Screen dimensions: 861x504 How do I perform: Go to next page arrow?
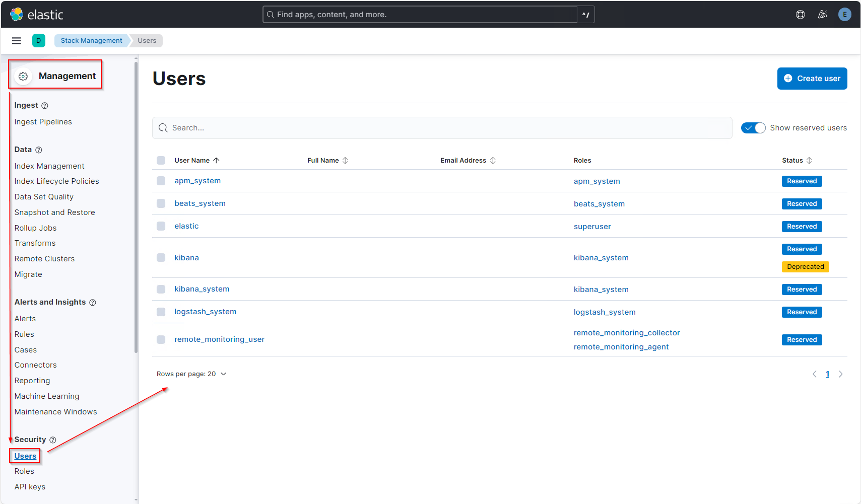point(840,374)
